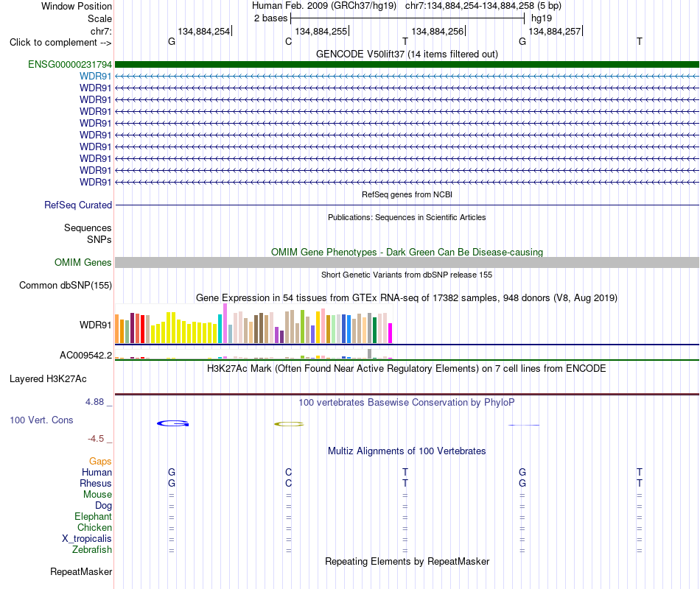This screenshot has height=589, width=700.
Task: Open 'Publications: Sequences in Scientific Articles' title
Action: pos(407,217)
